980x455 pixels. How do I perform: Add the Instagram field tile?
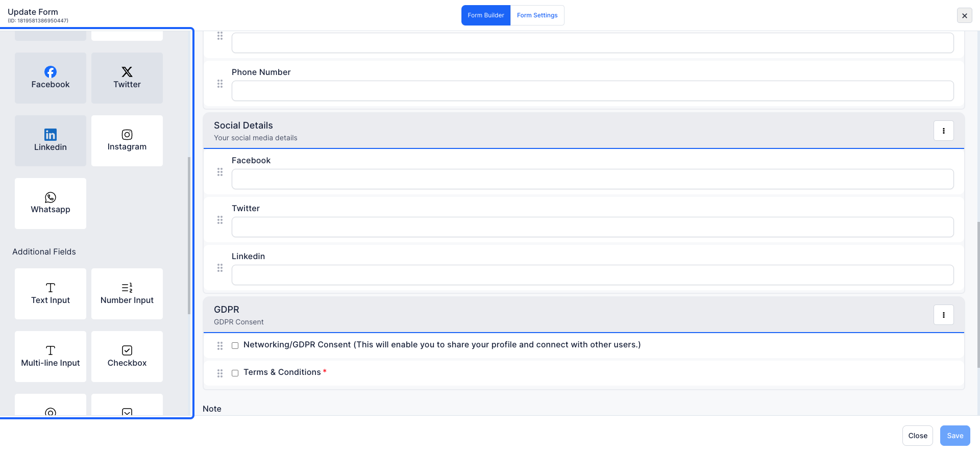127,141
